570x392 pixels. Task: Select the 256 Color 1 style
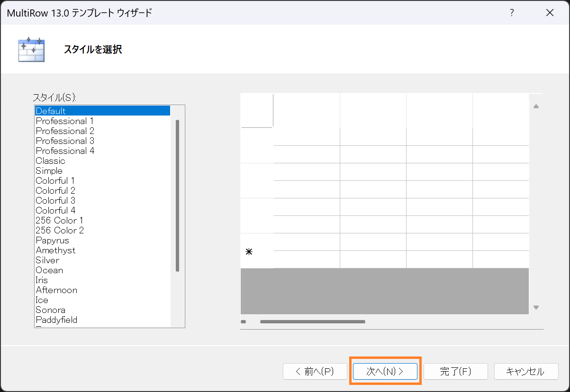(102, 220)
